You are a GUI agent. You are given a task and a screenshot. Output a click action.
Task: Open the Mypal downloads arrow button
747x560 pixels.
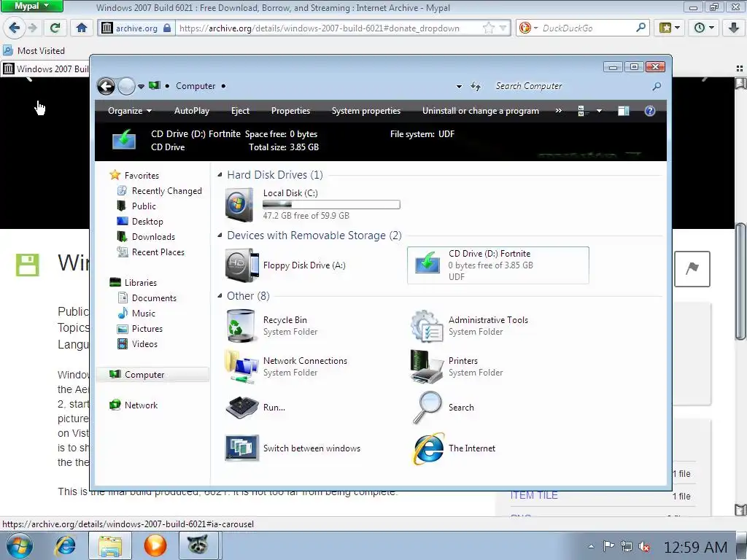point(734,28)
